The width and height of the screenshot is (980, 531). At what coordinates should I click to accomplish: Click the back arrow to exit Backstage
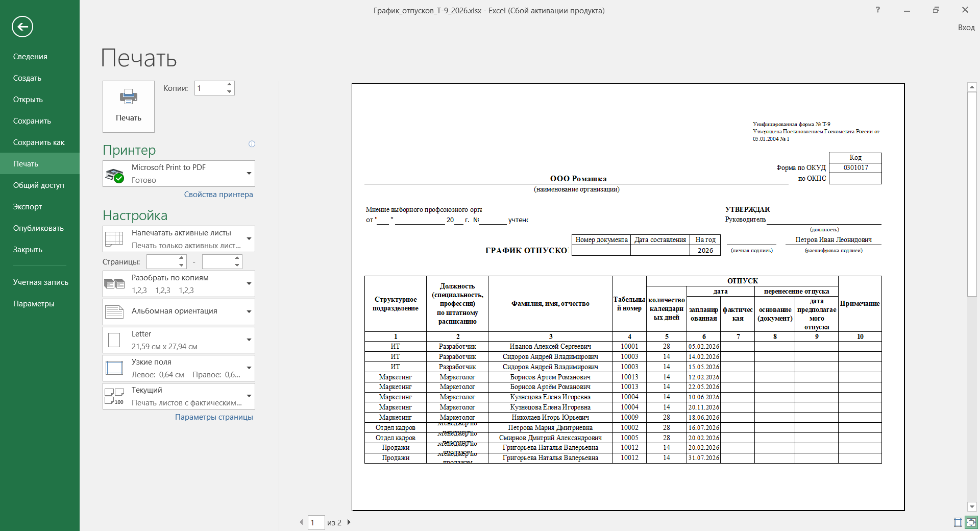tap(22, 27)
